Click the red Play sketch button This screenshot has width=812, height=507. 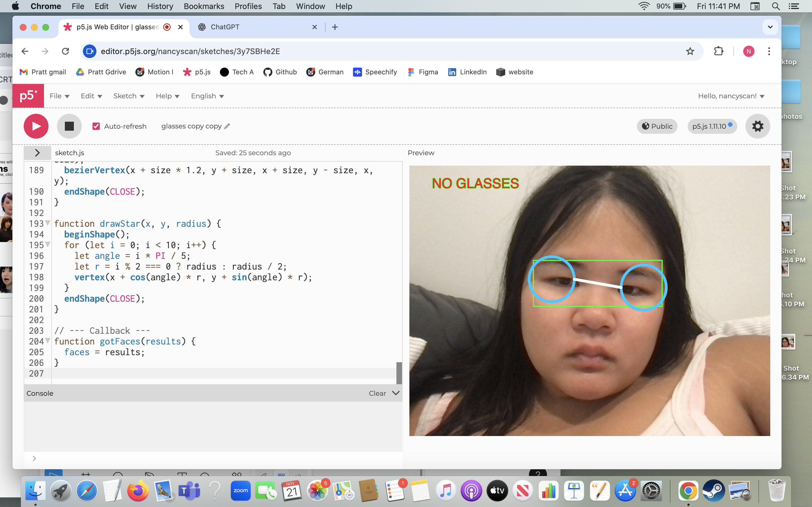(36, 126)
